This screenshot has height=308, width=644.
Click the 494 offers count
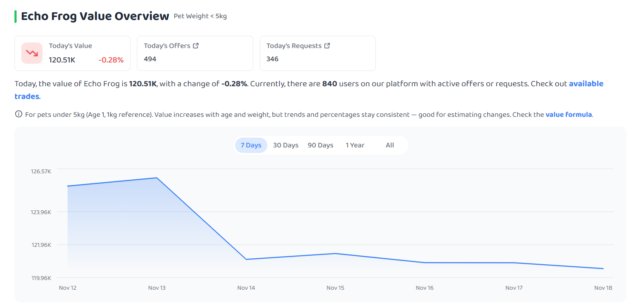[150, 59]
